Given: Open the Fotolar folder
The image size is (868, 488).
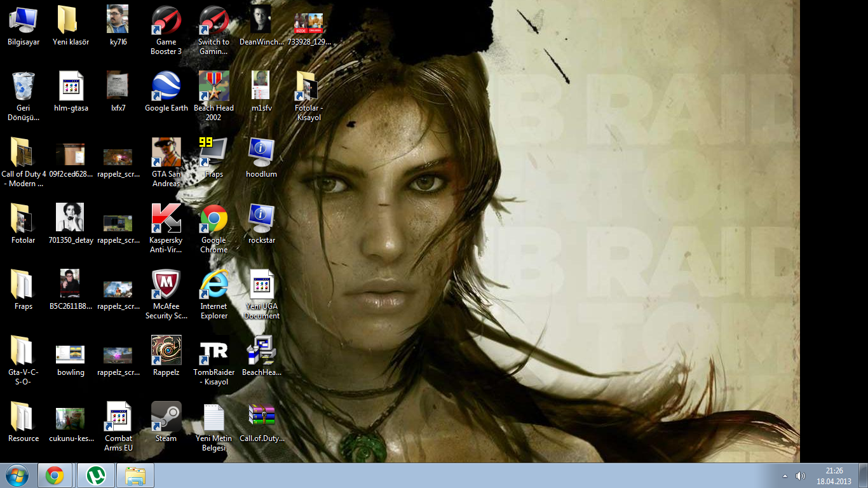Looking at the screenshot, I should click(x=24, y=224).
